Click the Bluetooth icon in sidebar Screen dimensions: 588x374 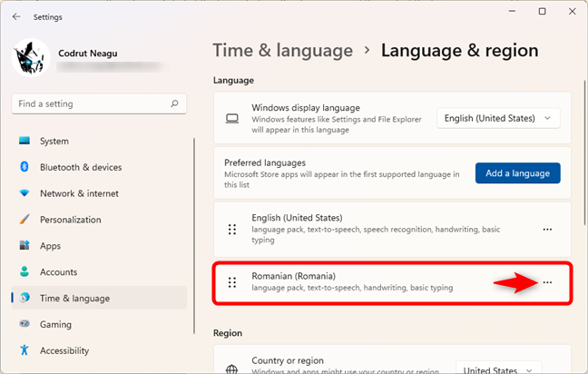pos(24,166)
